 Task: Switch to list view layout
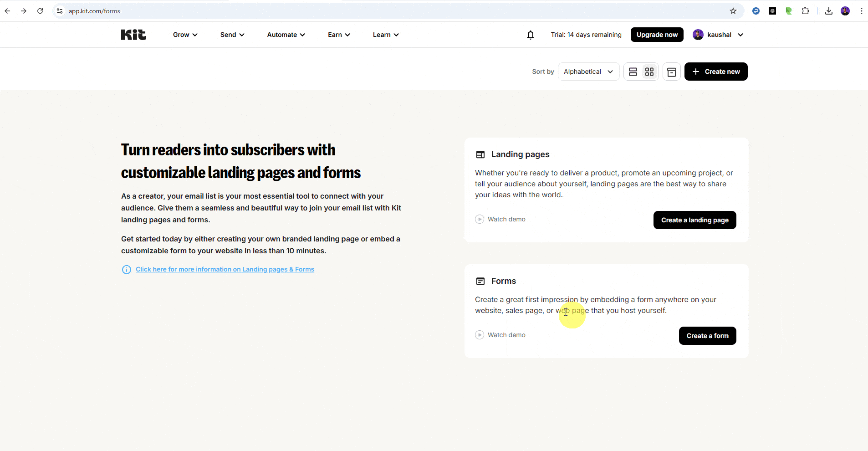pyautogui.click(x=633, y=72)
